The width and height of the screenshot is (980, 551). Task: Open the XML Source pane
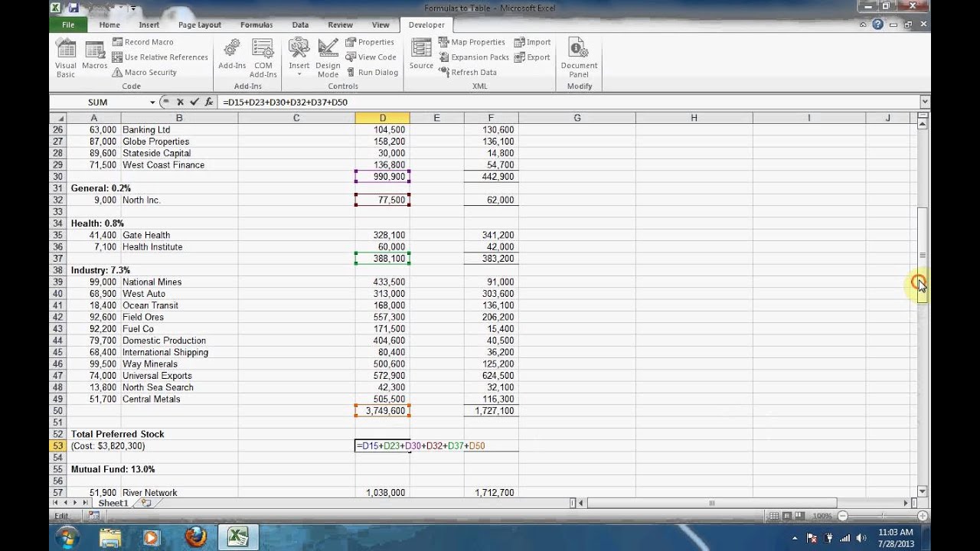421,55
